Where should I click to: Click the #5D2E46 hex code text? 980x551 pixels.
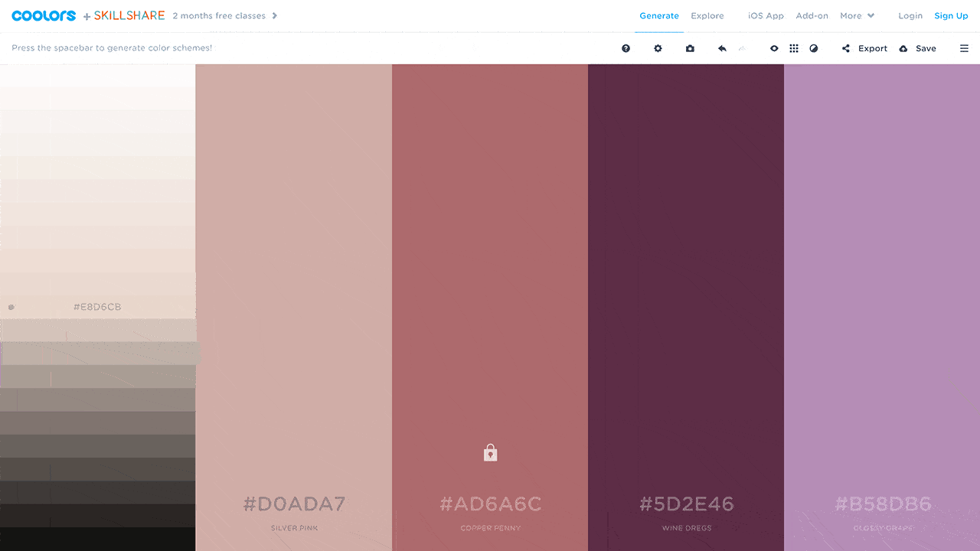coord(686,504)
